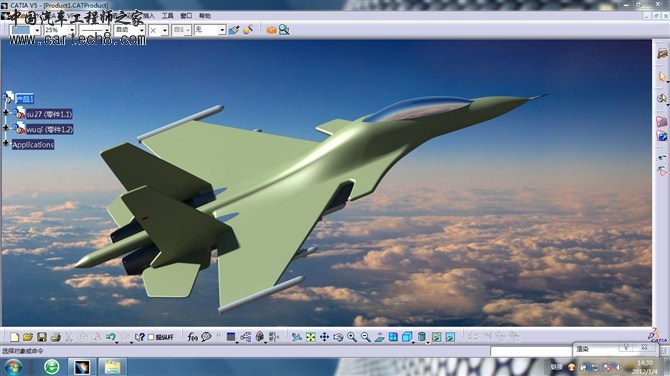Expand the Applications tree node

6,143
